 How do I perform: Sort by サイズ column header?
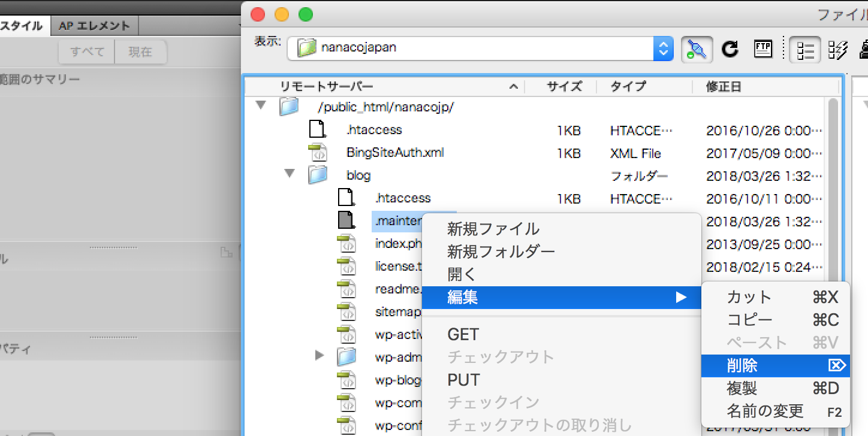[x=563, y=87]
